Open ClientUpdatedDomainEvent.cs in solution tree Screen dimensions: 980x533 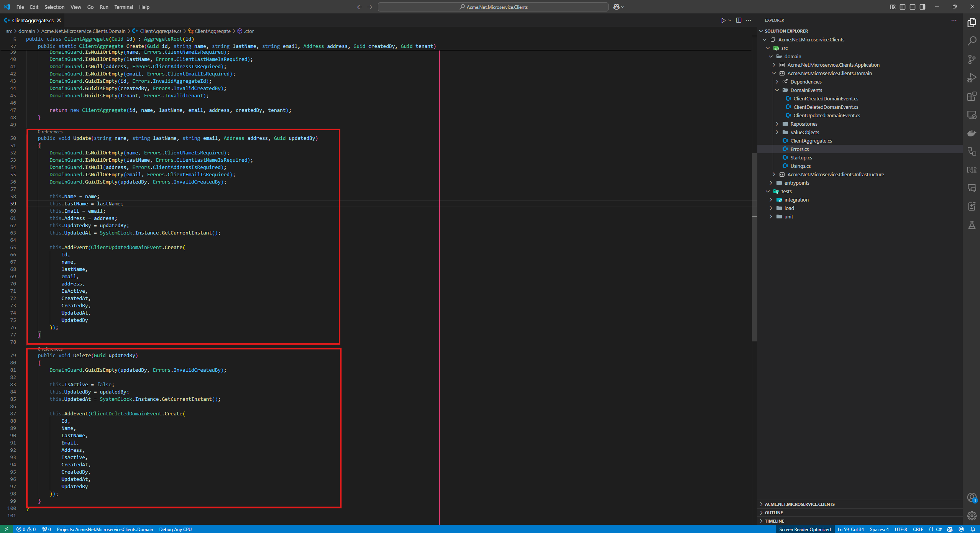pyautogui.click(x=826, y=115)
